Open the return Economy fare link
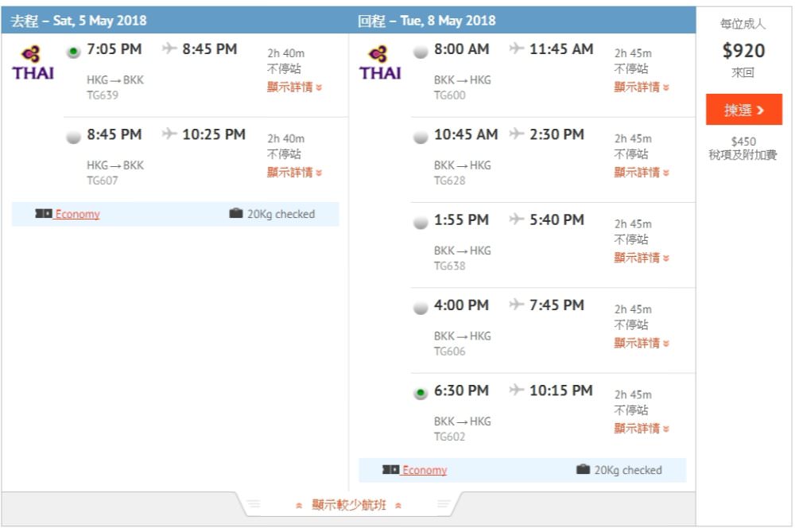The image size is (795, 532). click(424, 470)
